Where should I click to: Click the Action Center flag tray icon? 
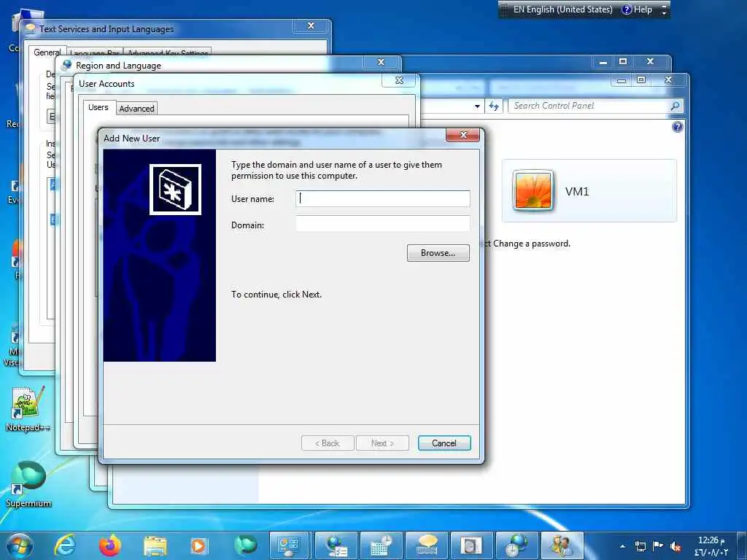(x=657, y=545)
